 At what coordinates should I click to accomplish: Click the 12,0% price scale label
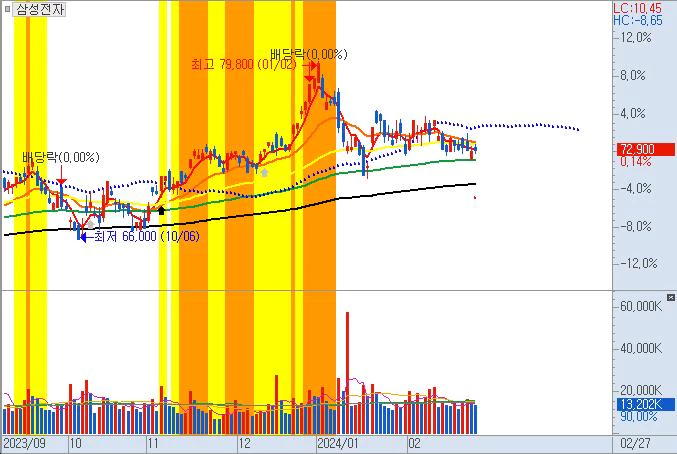tap(635, 38)
